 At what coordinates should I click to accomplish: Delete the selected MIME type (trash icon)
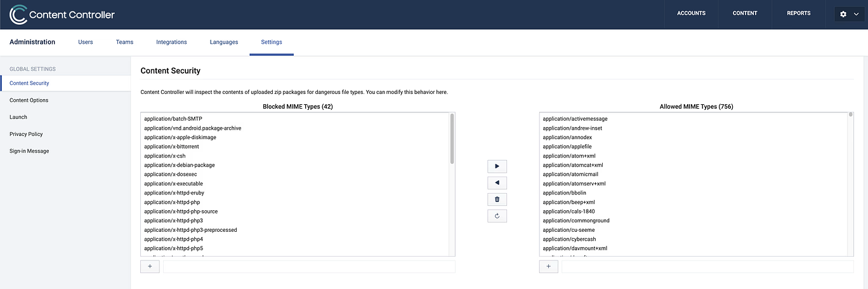pos(497,199)
